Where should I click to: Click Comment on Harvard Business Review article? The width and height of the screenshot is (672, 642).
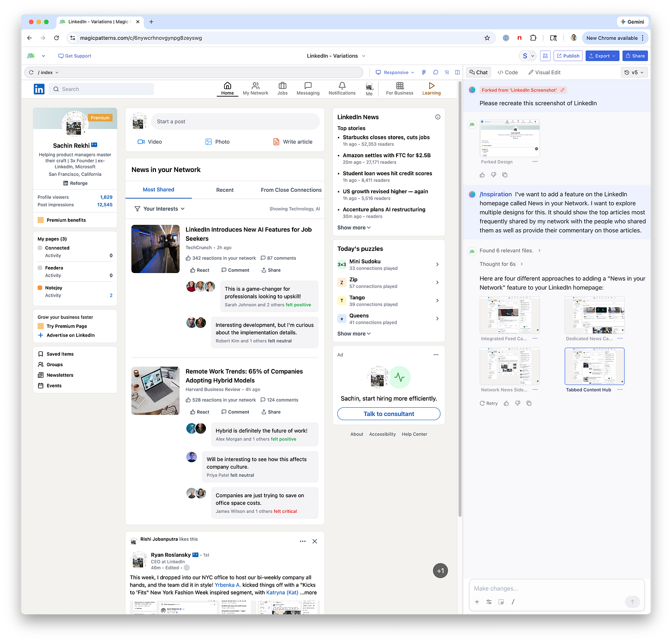point(235,412)
